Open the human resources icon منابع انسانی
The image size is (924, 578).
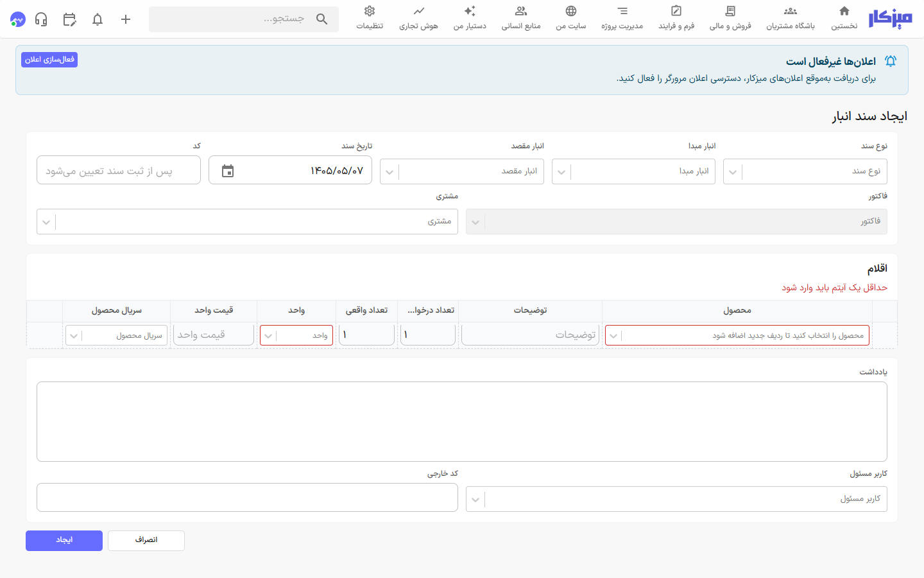tap(521, 11)
